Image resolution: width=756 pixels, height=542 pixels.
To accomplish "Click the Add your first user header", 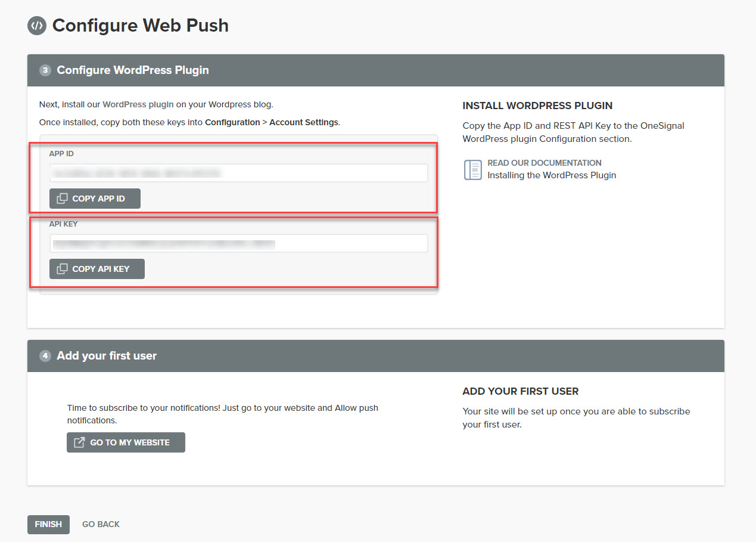I will [376, 356].
